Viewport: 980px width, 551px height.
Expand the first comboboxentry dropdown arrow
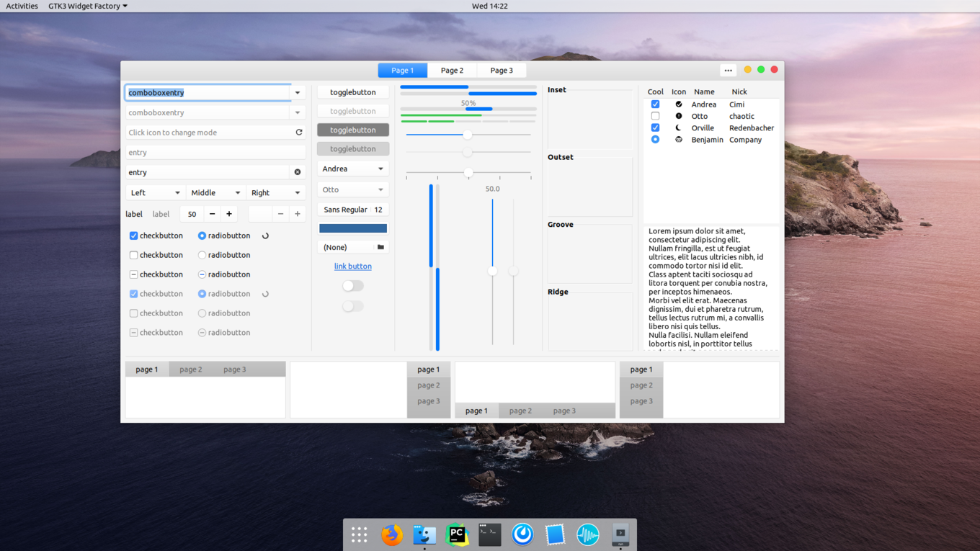(x=298, y=93)
